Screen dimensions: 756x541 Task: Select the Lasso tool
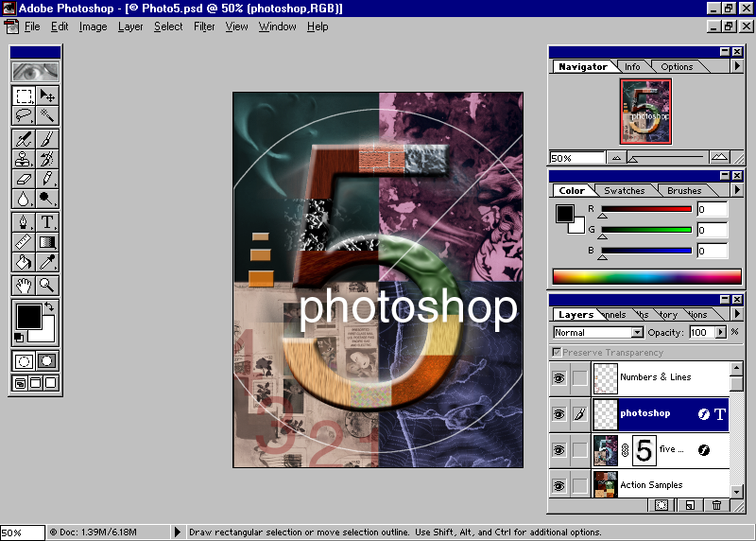pyautogui.click(x=24, y=115)
